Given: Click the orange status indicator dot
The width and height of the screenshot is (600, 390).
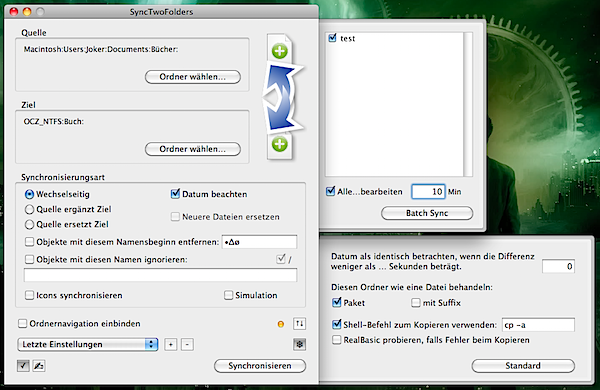Looking at the screenshot, I should coord(281,324).
